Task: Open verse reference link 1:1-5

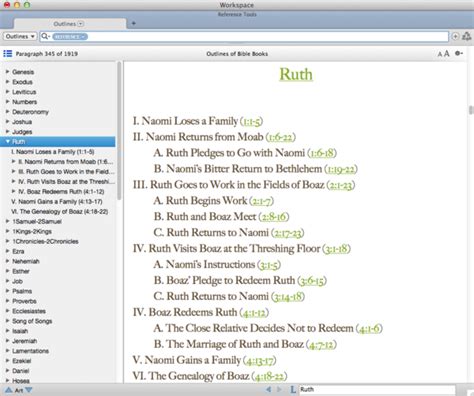Action: pyautogui.click(x=251, y=122)
